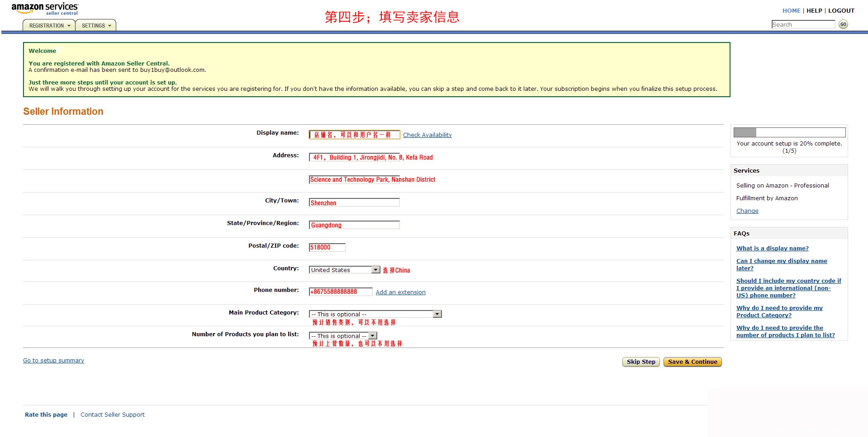The image size is (868, 437).
Task: Click Selling on Amazon - Professional text
Action: tap(783, 186)
